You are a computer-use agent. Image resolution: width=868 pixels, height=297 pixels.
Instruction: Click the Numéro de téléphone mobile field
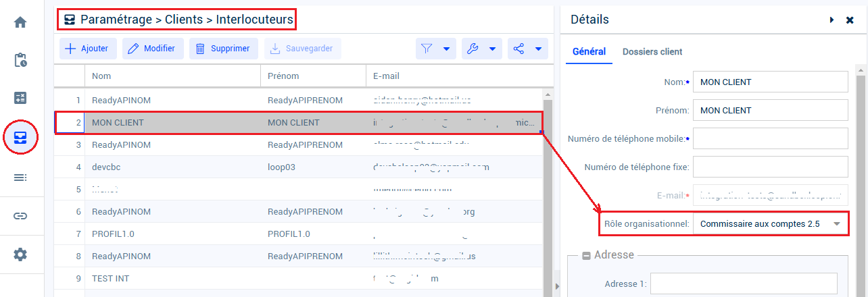771,138
